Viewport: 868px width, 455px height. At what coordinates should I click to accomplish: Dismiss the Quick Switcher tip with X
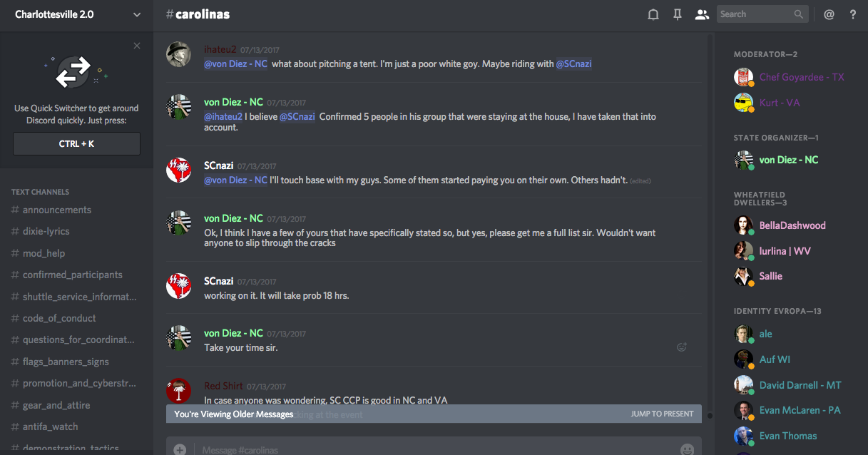(x=137, y=46)
